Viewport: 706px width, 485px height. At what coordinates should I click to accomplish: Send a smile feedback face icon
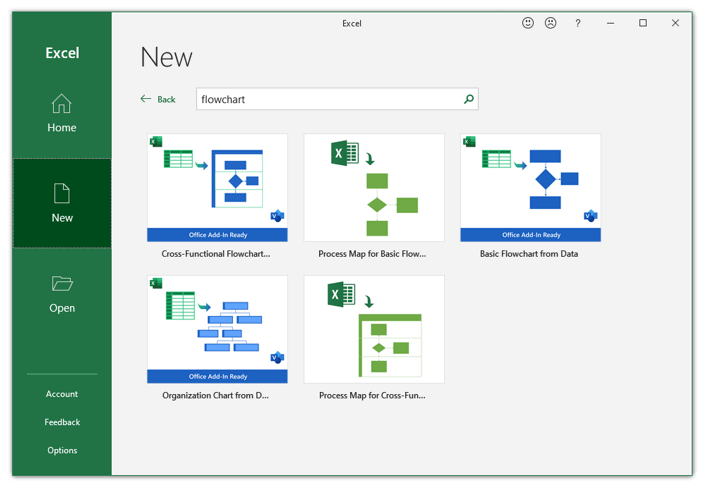click(x=528, y=23)
